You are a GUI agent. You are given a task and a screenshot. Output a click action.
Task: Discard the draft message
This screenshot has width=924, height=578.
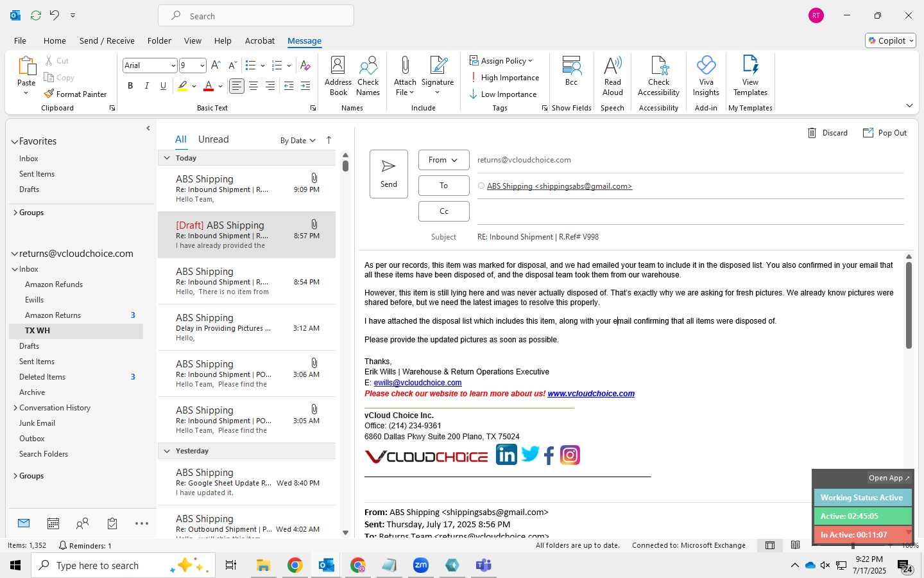(828, 133)
